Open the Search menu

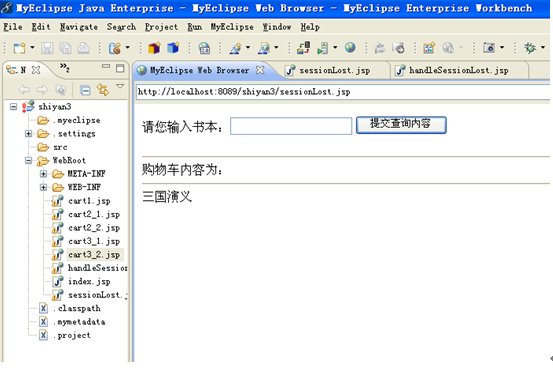click(121, 27)
